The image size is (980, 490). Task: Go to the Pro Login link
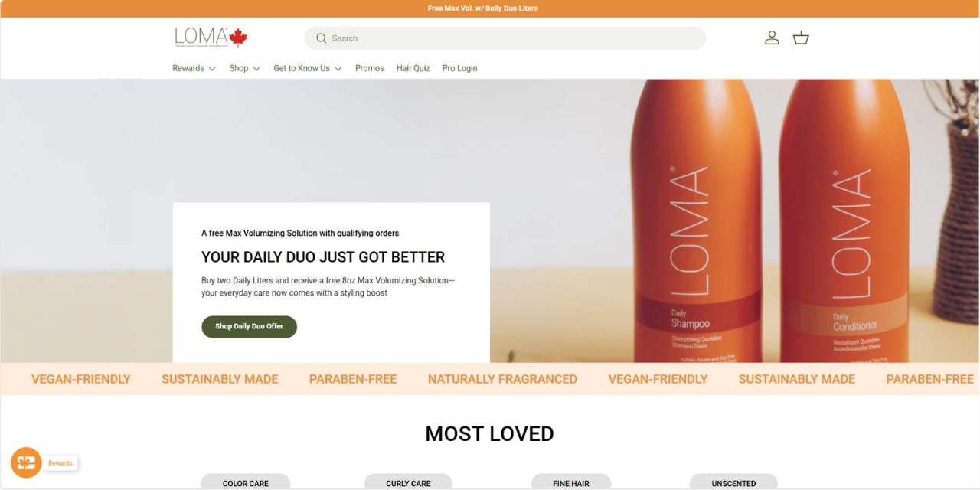[460, 68]
